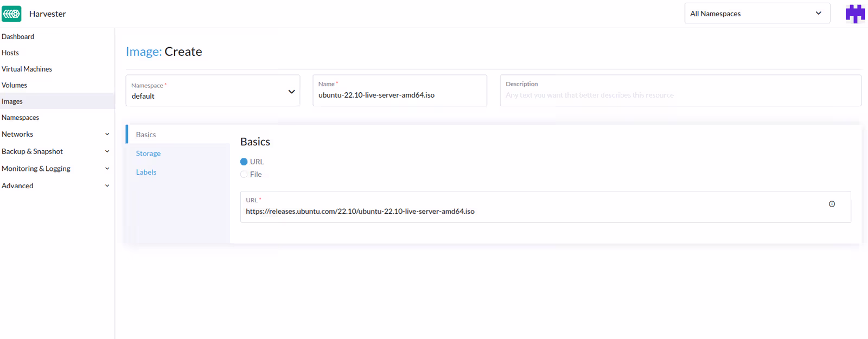Open the Namespace default dropdown
Image resolution: width=868 pixels, height=339 pixels.
[x=213, y=91]
